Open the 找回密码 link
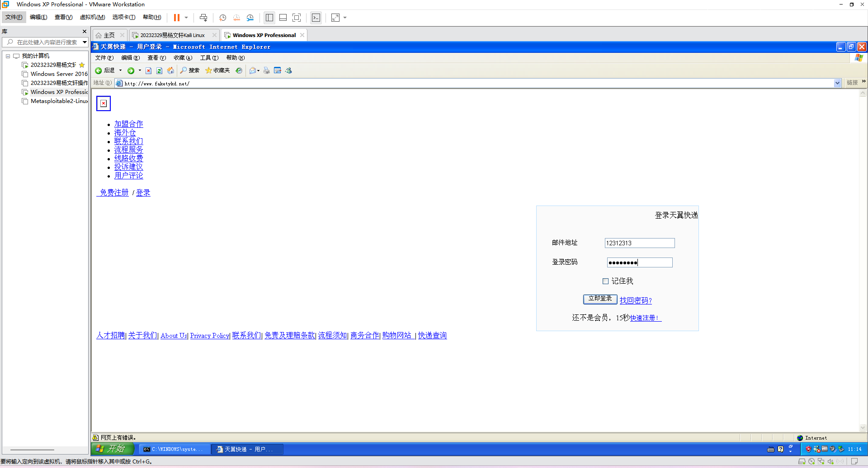 tap(636, 300)
